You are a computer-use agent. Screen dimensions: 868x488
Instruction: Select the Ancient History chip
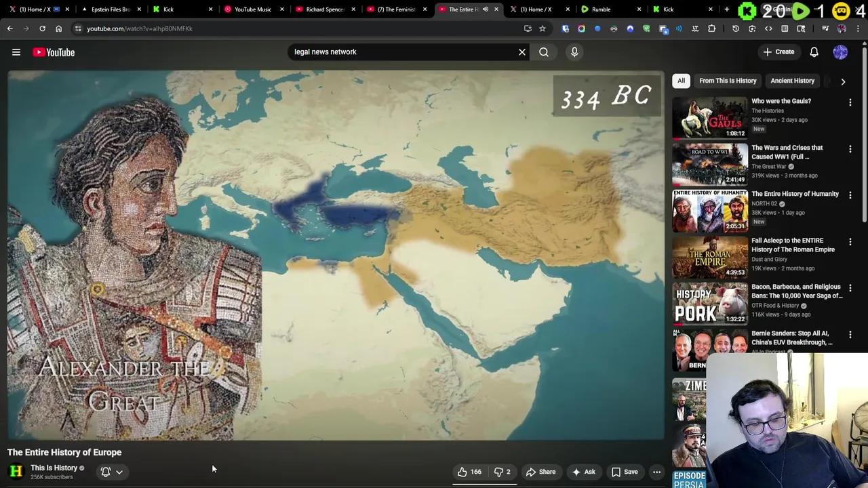[792, 81]
